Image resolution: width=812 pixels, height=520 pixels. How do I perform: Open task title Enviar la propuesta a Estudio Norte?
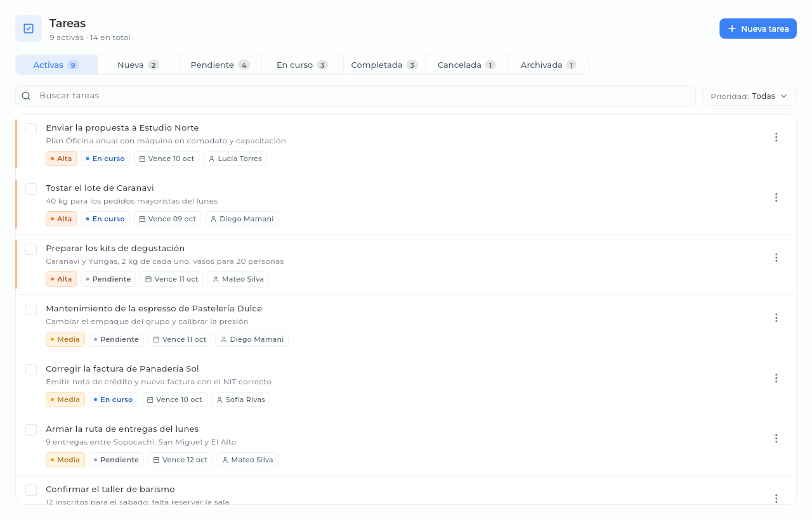coord(122,127)
